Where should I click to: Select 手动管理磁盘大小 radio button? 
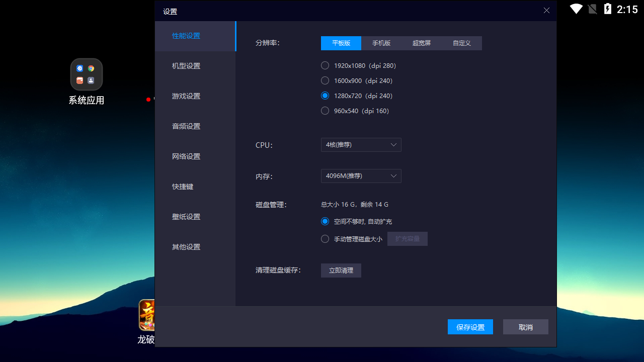pos(325,239)
